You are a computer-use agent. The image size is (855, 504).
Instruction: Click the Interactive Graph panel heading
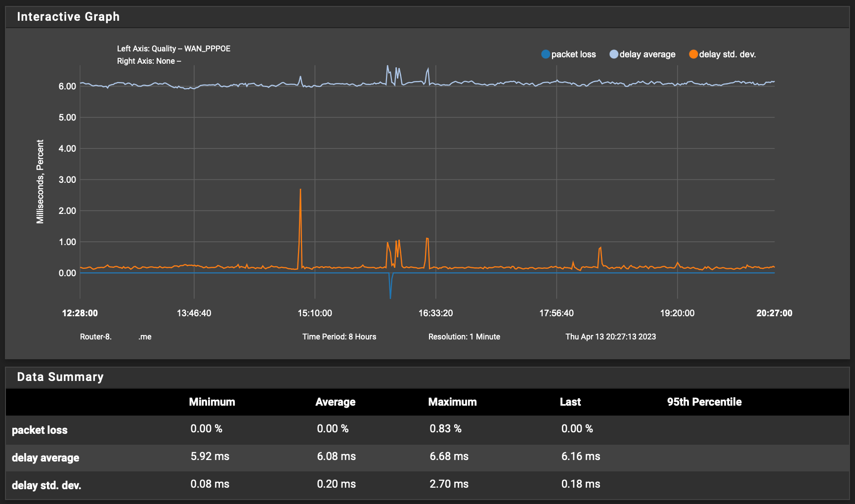pyautogui.click(x=68, y=17)
